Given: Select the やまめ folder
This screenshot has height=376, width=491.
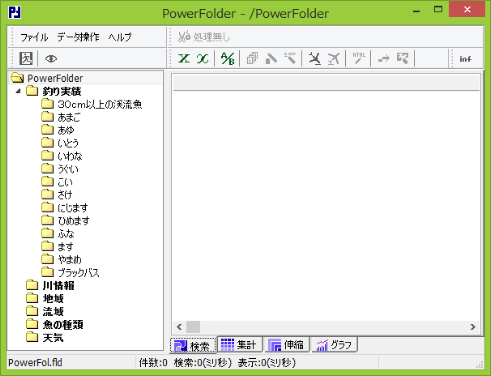Looking at the screenshot, I should (x=70, y=260).
